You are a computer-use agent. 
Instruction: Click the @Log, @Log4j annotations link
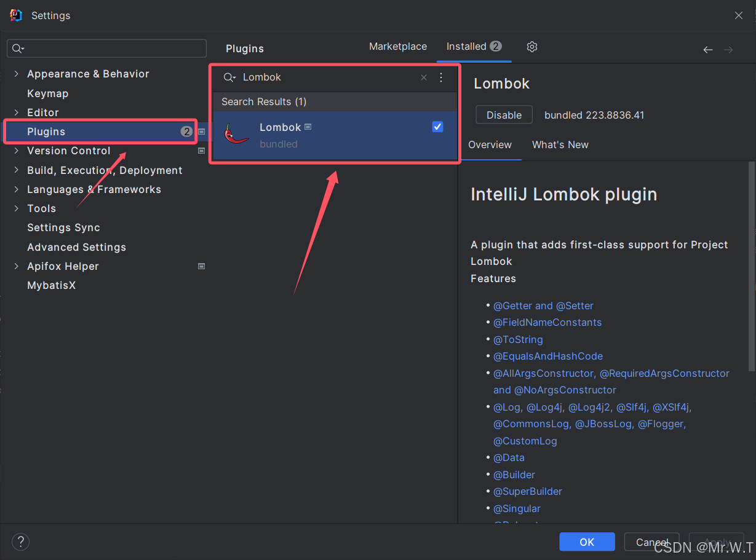point(592,424)
